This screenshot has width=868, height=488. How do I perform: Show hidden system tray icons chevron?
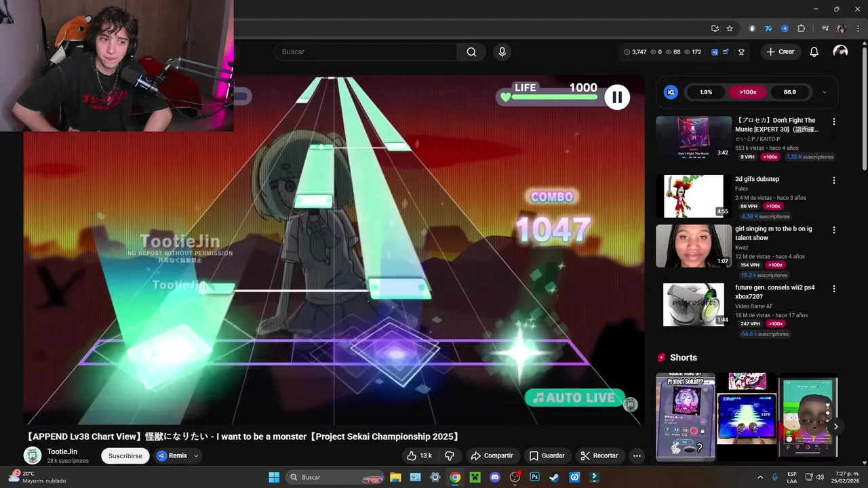(x=760, y=477)
